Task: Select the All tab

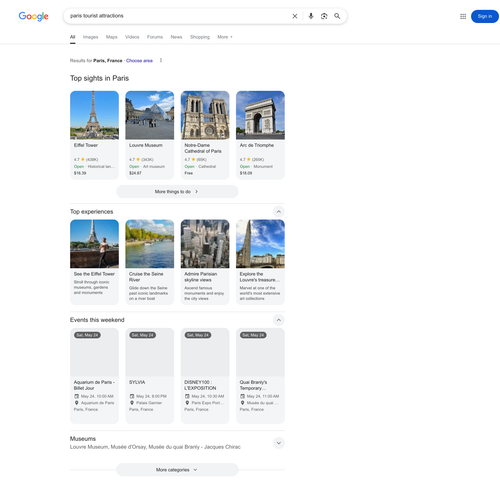Action: point(73,37)
